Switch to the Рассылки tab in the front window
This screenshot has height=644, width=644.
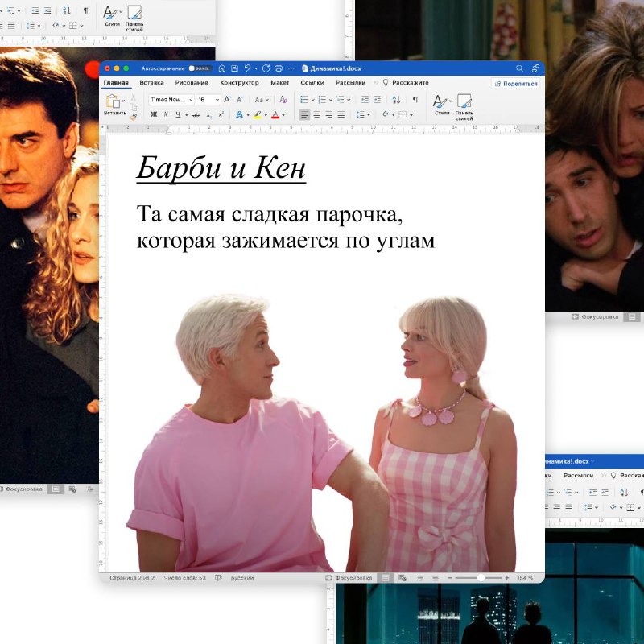coord(350,83)
